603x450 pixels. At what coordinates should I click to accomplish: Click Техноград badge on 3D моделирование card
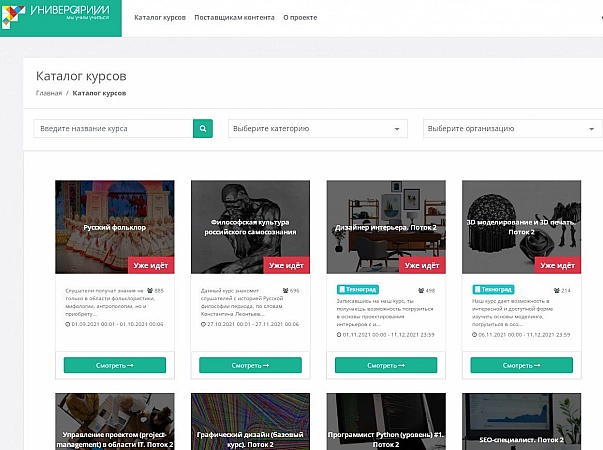pos(494,290)
